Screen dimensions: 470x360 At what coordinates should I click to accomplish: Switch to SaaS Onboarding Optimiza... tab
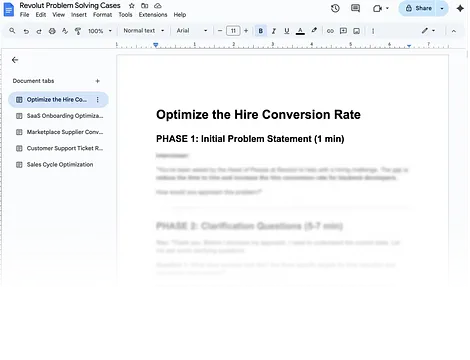[x=58, y=116]
